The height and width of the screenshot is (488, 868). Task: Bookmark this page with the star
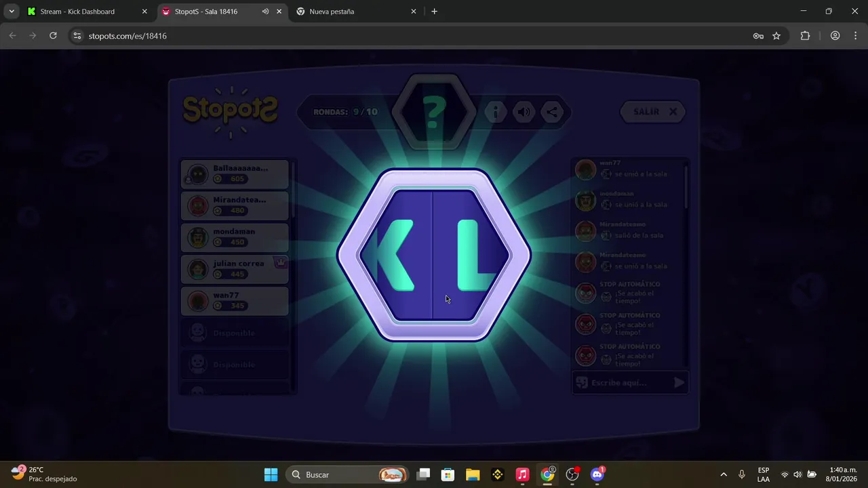(776, 36)
